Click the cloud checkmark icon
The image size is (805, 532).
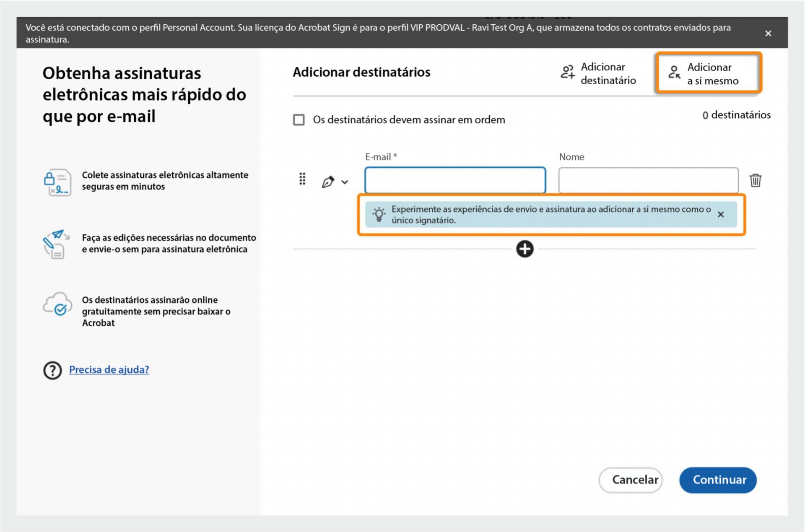(57, 304)
